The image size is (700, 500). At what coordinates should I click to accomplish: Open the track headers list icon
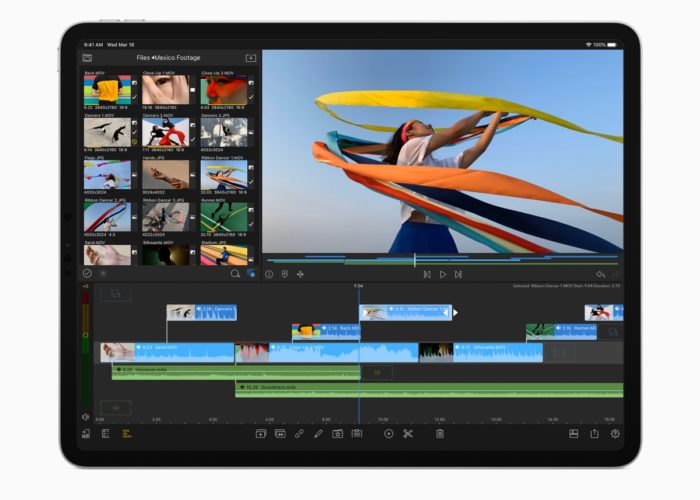pos(106,433)
